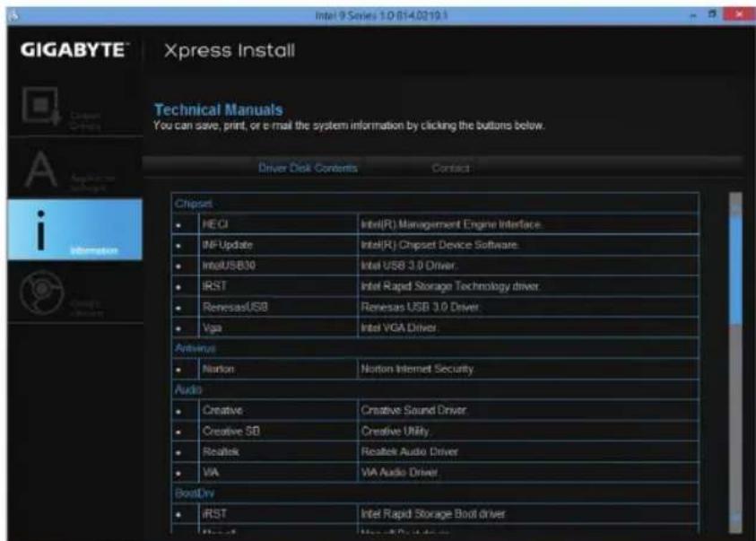
Task: Select the Information sidebar icon
Action: tap(74, 230)
